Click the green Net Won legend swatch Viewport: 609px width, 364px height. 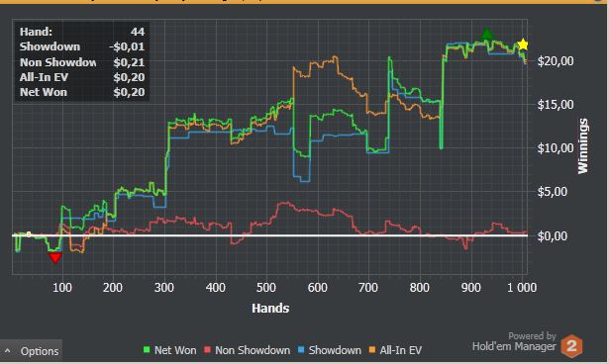coord(147,350)
